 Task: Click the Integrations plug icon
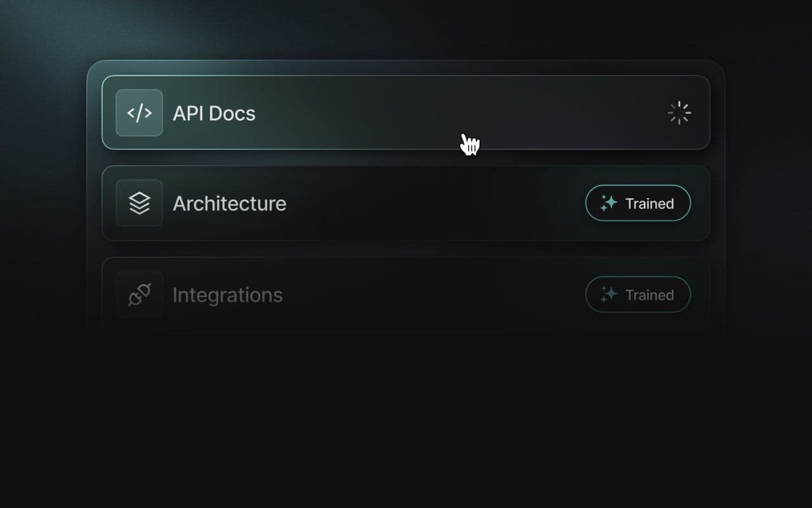pos(139,295)
